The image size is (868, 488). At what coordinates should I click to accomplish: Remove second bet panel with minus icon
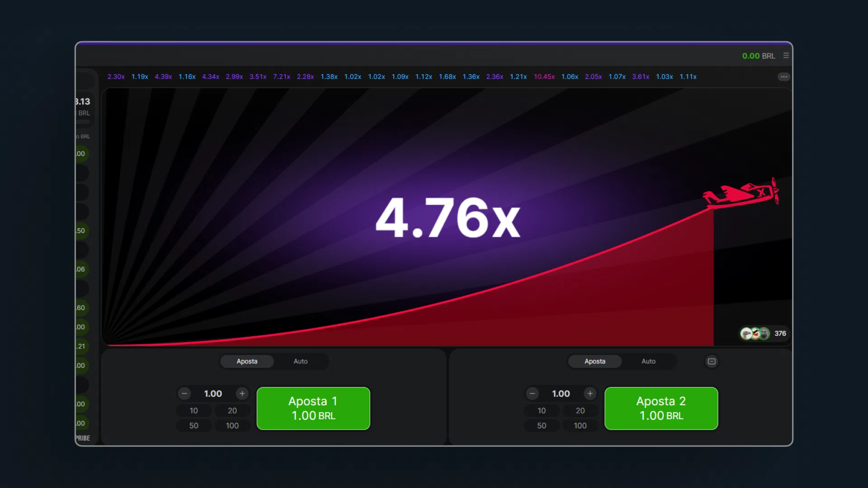pos(712,361)
